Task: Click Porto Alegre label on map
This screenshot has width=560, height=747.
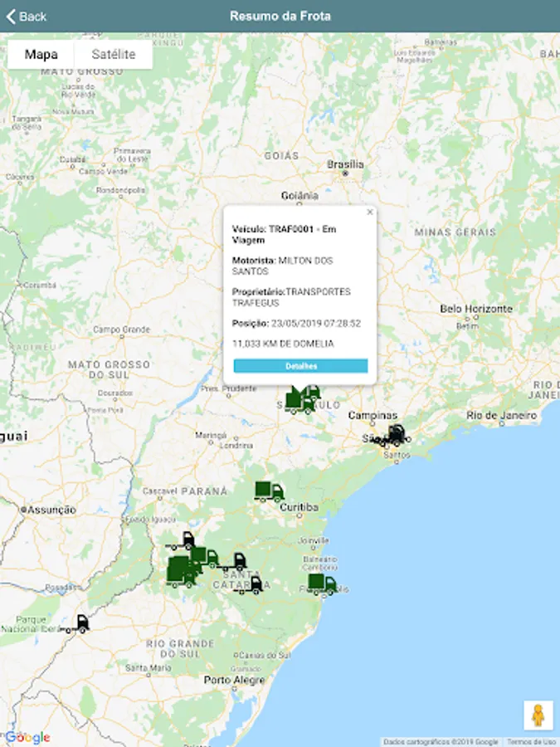Action: pyautogui.click(x=234, y=680)
